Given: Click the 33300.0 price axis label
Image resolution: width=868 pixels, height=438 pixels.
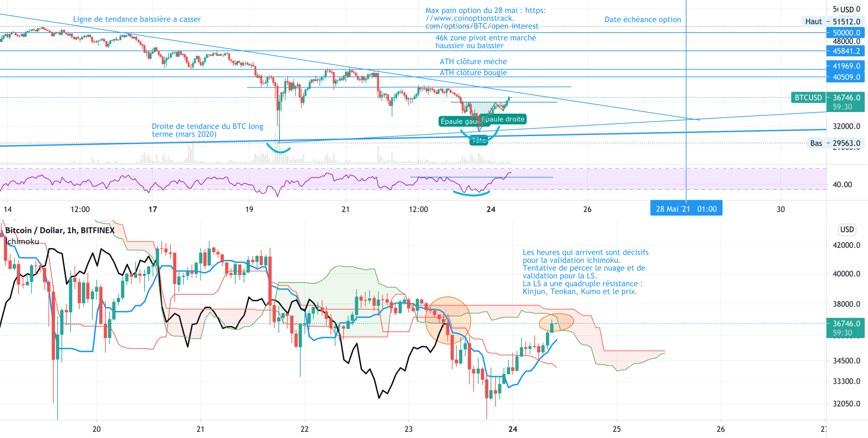Looking at the screenshot, I should 846,381.
